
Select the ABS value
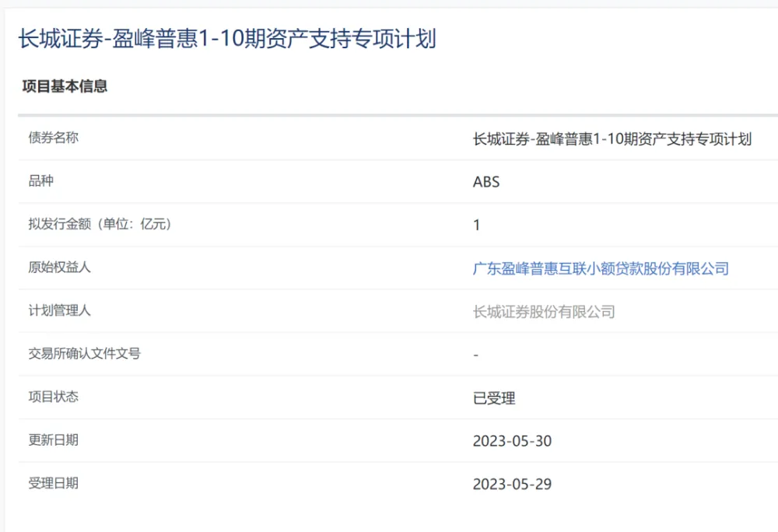[x=486, y=182]
